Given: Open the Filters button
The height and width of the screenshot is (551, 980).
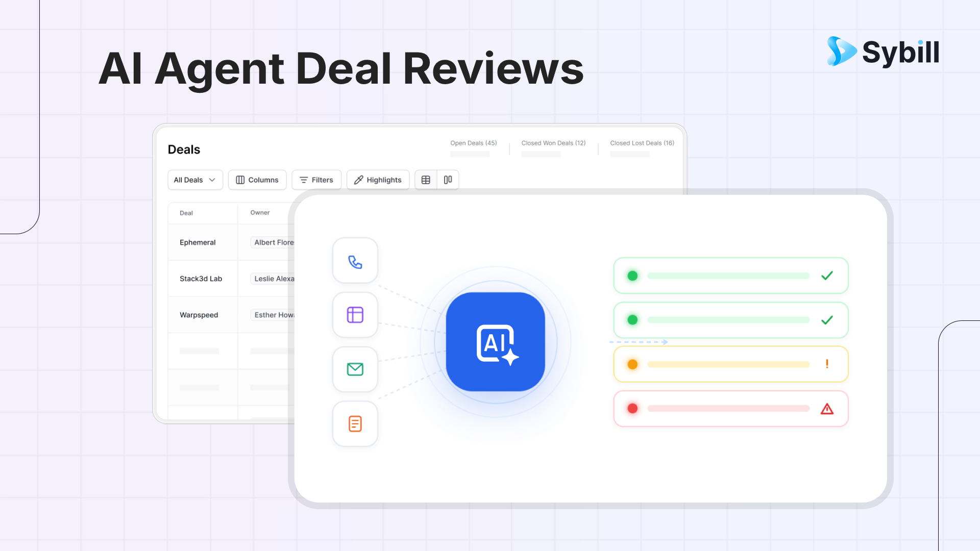Looking at the screenshot, I should click(x=316, y=180).
